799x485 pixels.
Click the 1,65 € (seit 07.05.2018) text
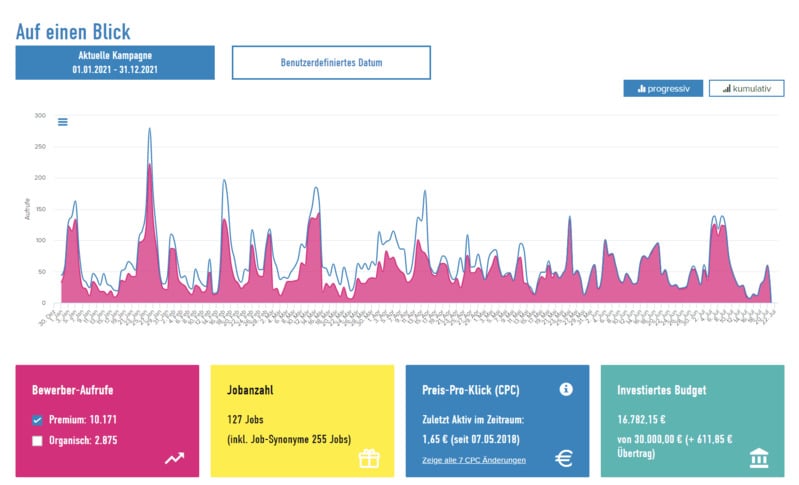[471, 439]
